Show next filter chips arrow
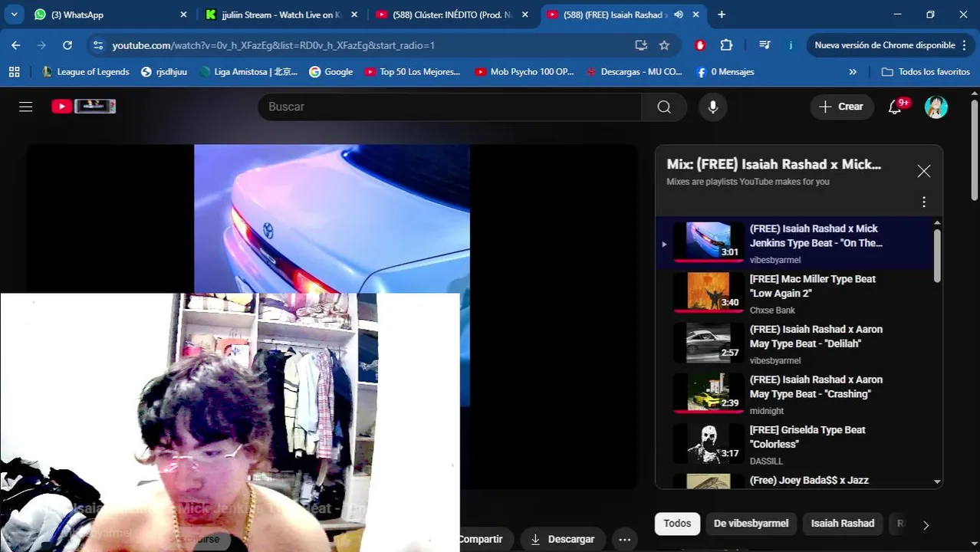Viewport: 980px width, 552px height. point(926,525)
